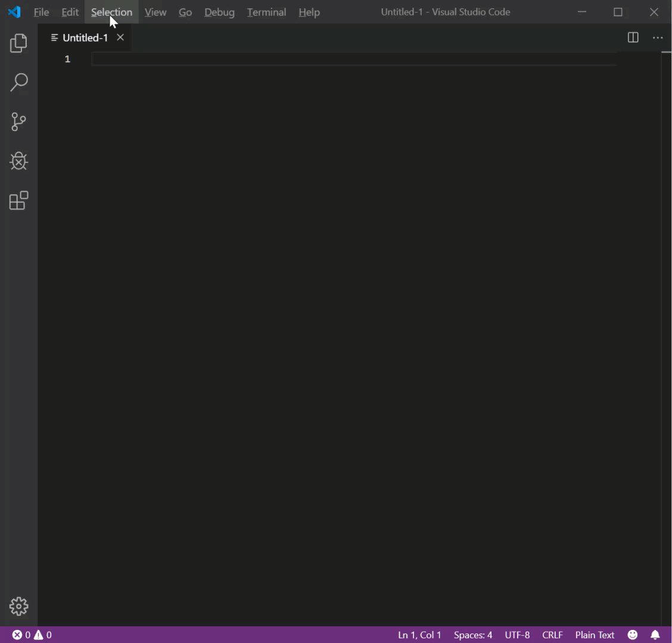This screenshot has width=672, height=643.
Task: Open the Source Control view
Action: pos(18,121)
